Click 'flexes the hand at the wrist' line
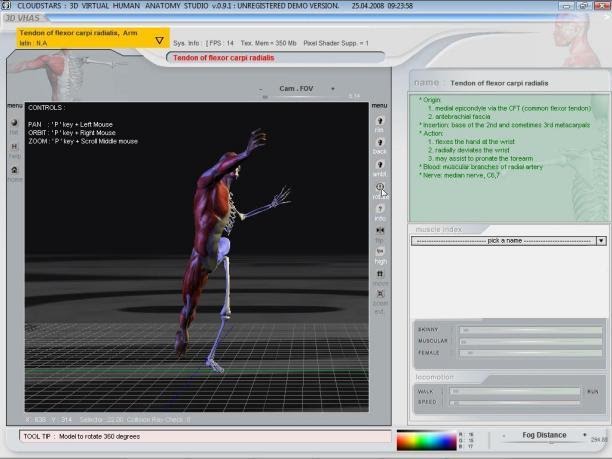This screenshot has width=612, height=459. pyautogui.click(x=471, y=142)
